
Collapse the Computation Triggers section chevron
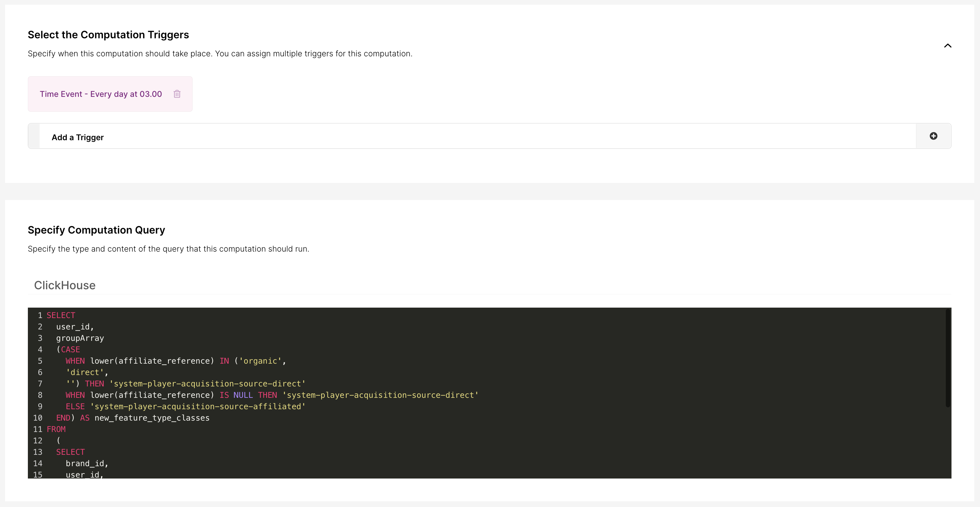pos(948,46)
